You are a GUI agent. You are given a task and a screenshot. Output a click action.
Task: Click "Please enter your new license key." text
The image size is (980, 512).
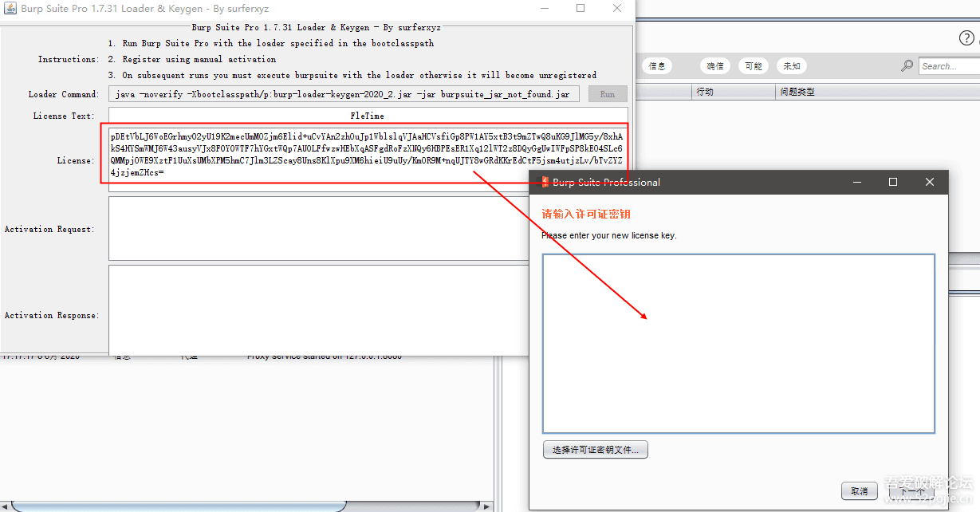pos(609,235)
